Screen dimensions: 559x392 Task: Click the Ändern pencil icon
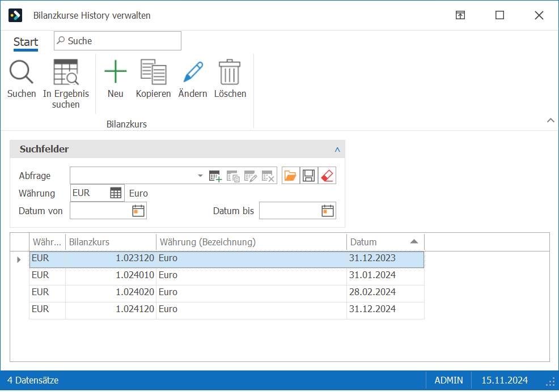193,72
